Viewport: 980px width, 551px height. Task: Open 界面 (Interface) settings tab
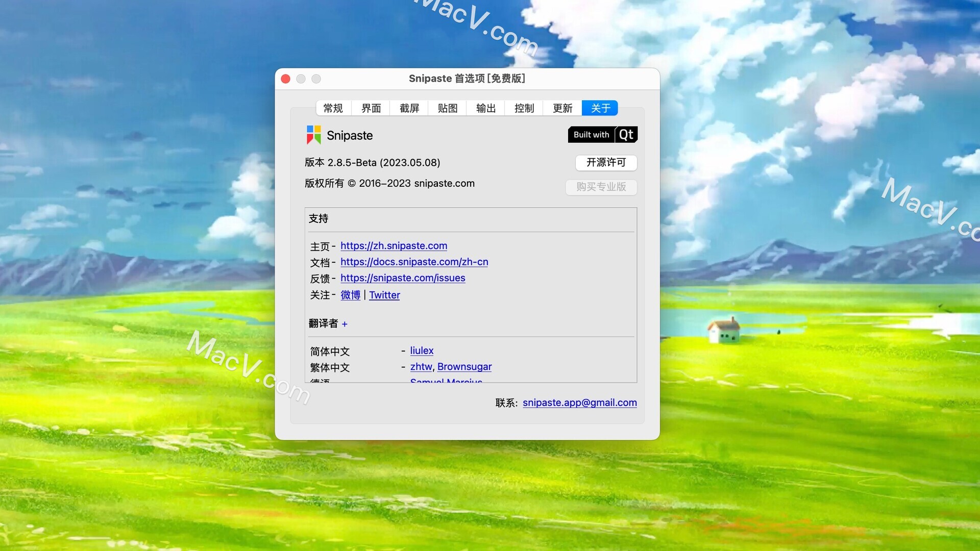click(372, 108)
